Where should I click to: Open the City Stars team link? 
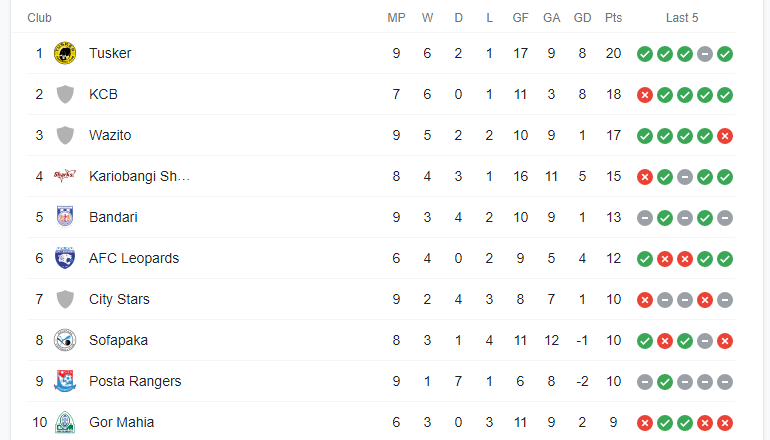point(119,299)
